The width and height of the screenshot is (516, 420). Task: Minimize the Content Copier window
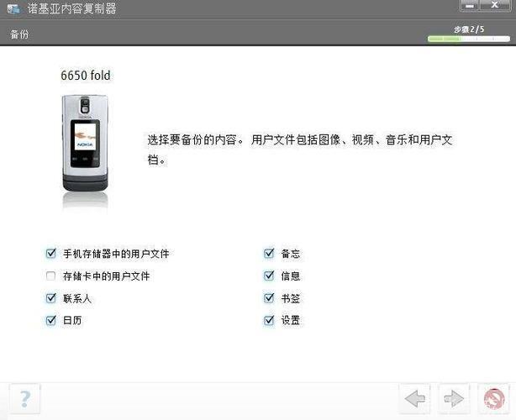470,5
